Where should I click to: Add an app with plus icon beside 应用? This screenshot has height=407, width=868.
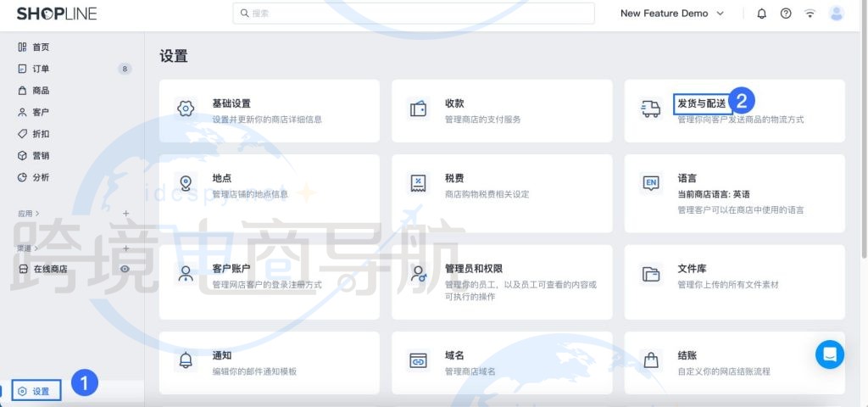coord(126,213)
